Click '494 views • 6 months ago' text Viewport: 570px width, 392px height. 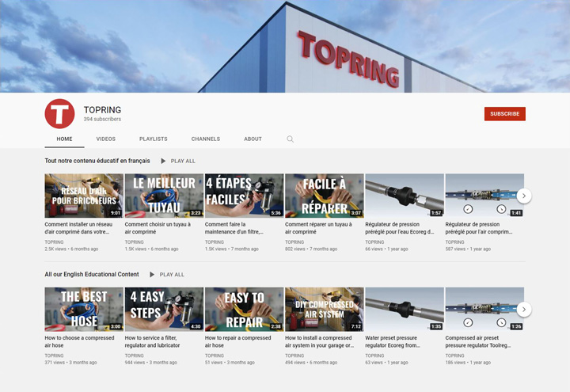311,363
